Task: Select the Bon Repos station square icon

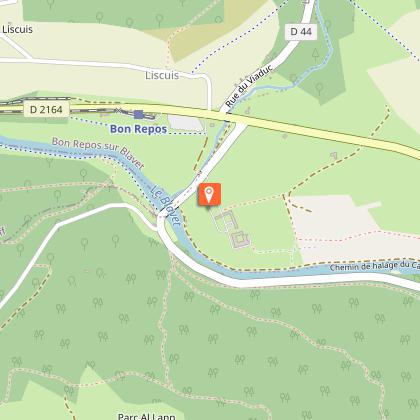Action: coord(138,115)
